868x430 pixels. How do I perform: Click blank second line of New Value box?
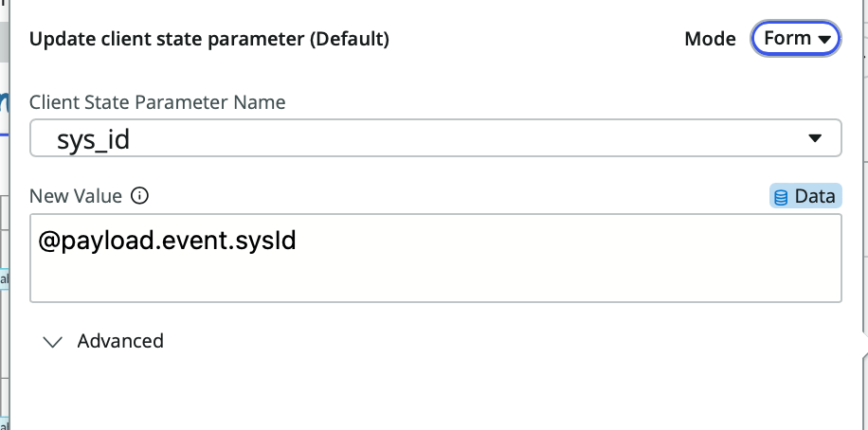[x=435, y=278]
